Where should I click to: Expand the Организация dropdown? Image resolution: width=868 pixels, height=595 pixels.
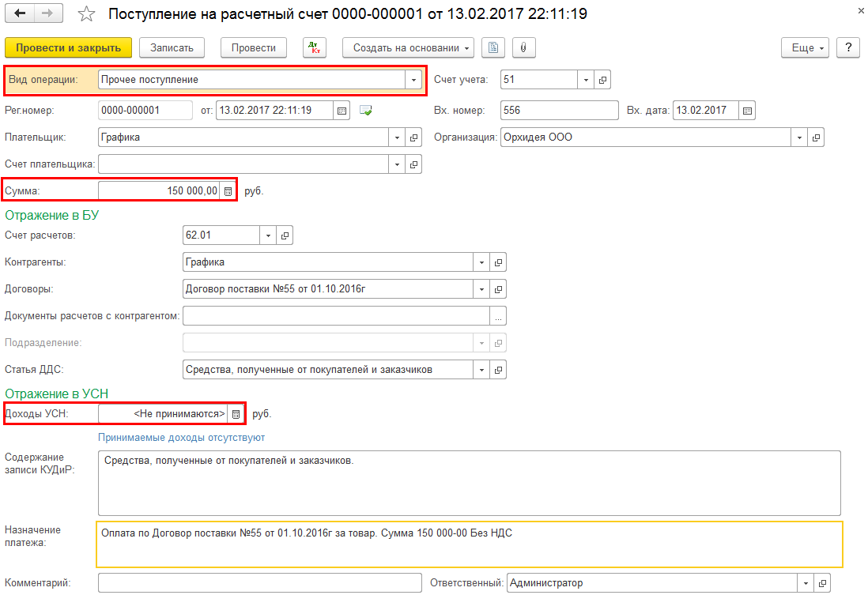[799, 137]
